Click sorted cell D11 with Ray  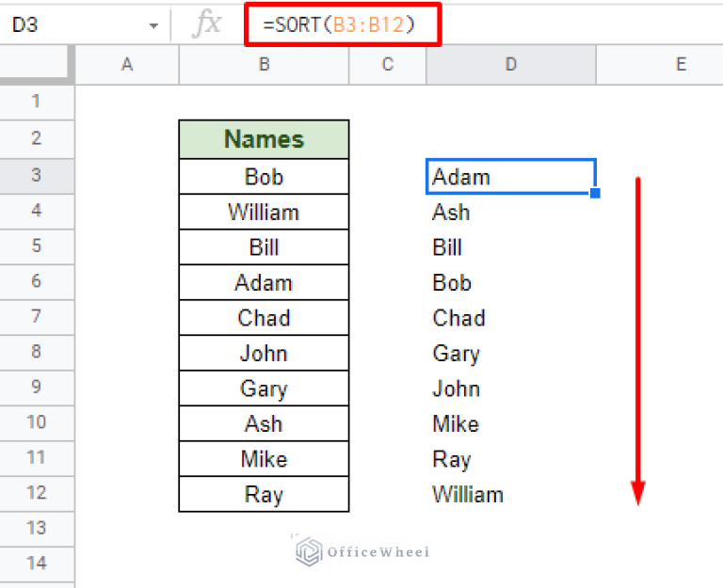click(x=511, y=459)
